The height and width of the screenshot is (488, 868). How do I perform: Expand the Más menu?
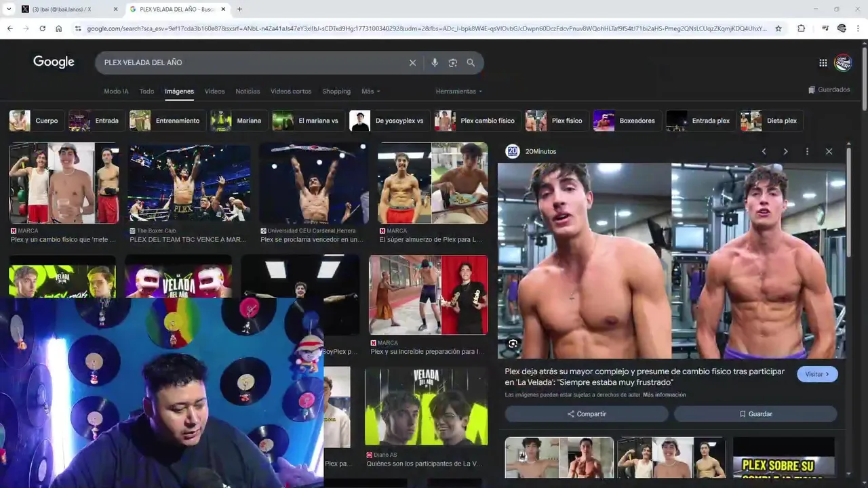pos(370,91)
